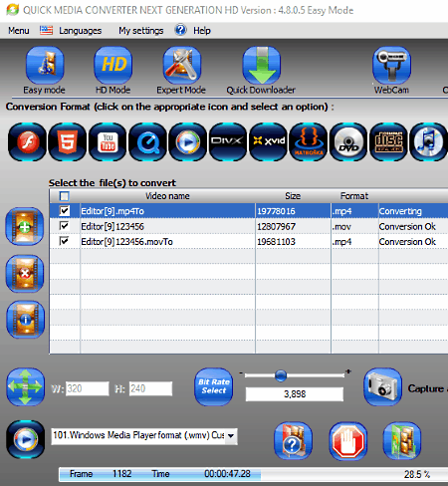This screenshot has width=448, height=486.
Task: Open the WebCam capture icon
Action: (392, 65)
